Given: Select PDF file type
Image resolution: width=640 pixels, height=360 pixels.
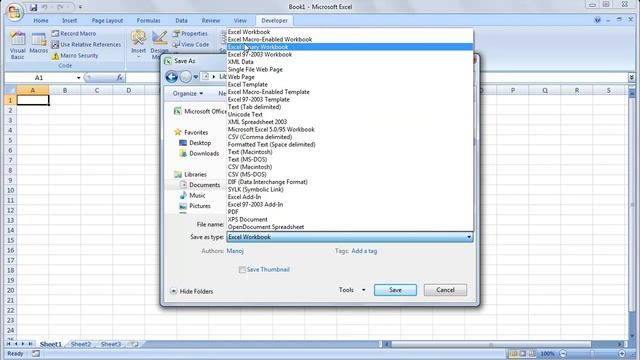Looking at the screenshot, I should point(350,212).
